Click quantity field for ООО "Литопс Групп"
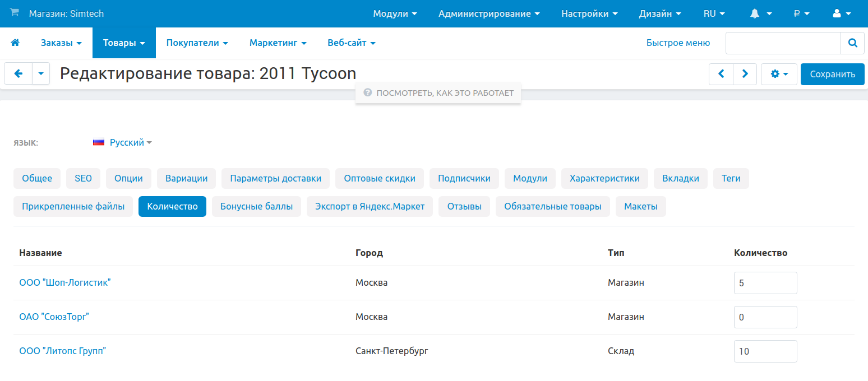Image resolution: width=868 pixels, height=381 pixels. coord(765,351)
